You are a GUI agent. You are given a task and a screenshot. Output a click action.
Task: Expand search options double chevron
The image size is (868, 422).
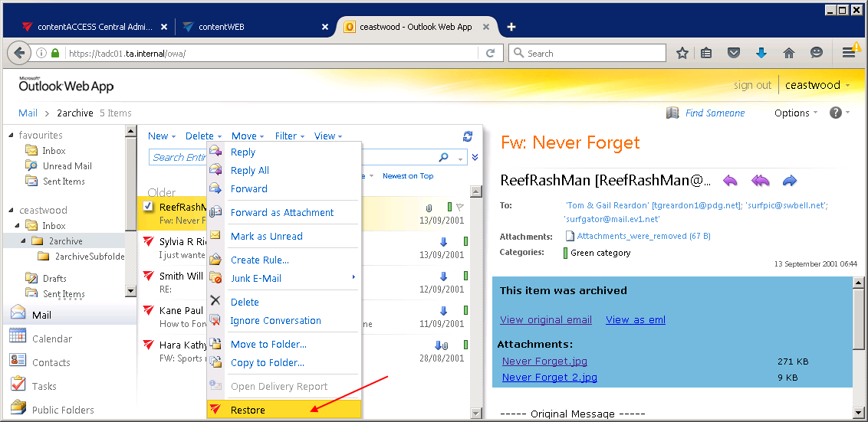click(x=475, y=158)
